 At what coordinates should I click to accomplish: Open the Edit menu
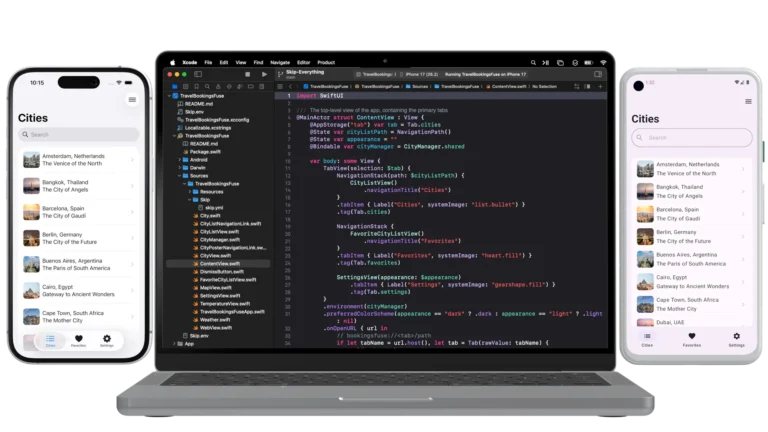pos(224,63)
